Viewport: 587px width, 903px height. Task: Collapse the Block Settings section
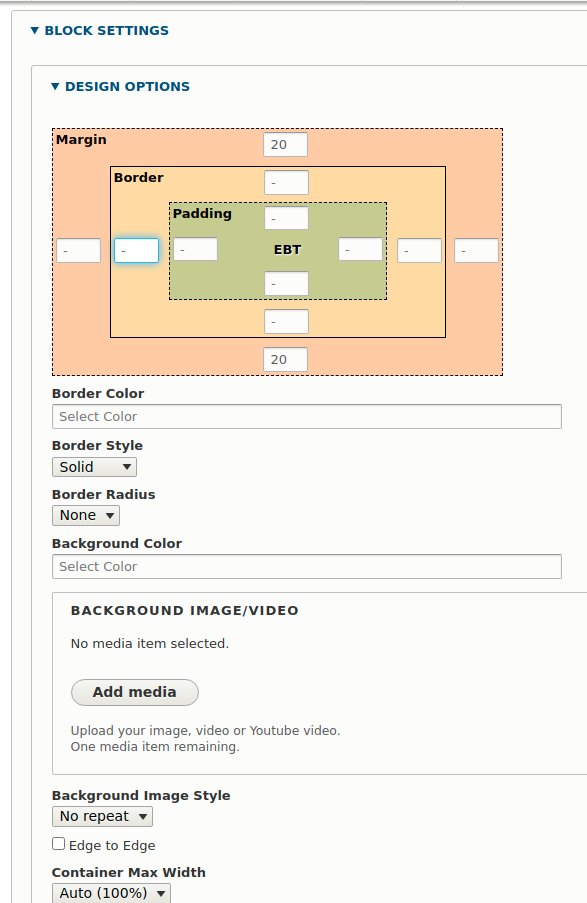coord(100,31)
